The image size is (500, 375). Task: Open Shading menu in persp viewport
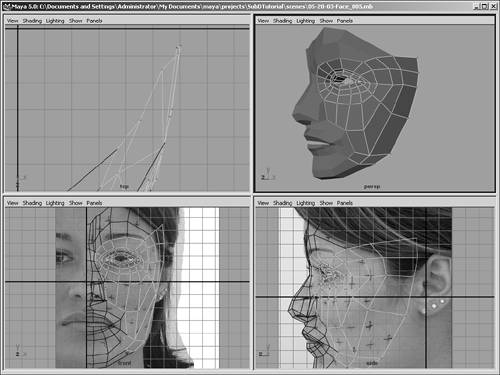283,21
